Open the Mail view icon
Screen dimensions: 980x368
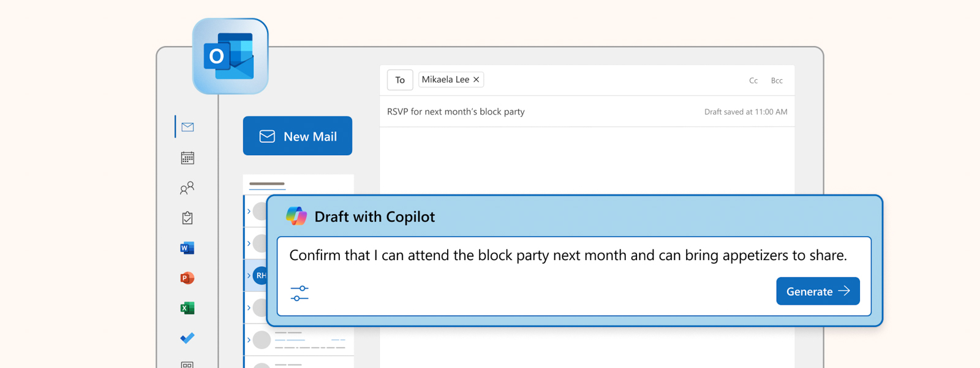coord(187,126)
